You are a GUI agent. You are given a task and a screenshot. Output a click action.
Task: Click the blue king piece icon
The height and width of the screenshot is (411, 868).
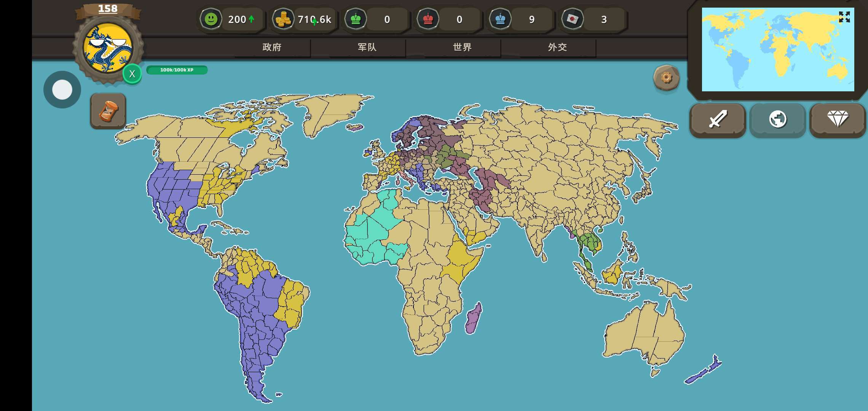point(500,19)
